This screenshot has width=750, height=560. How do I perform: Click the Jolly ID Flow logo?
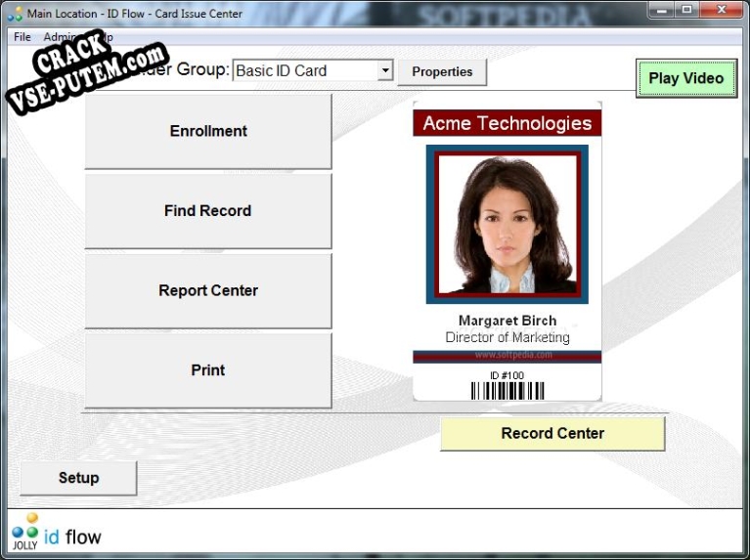(56, 533)
